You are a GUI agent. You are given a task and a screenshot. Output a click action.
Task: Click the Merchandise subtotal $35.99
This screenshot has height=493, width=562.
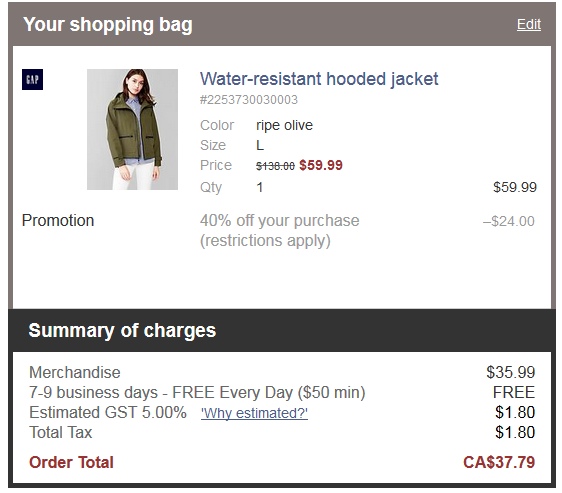coord(511,372)
